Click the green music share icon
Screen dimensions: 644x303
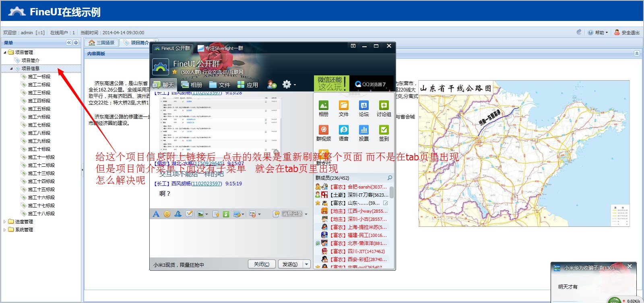(x=226, y=214)
